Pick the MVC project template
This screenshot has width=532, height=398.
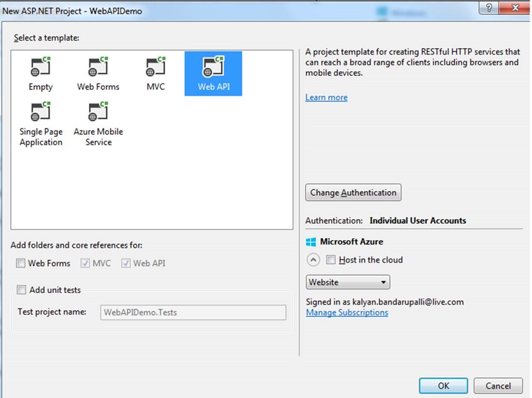point(156,74)
